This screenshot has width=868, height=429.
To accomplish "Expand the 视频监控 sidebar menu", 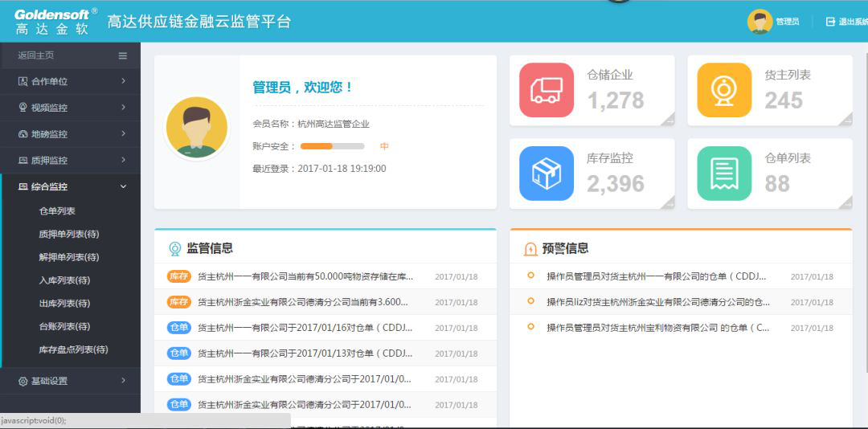I will (70, 108).
